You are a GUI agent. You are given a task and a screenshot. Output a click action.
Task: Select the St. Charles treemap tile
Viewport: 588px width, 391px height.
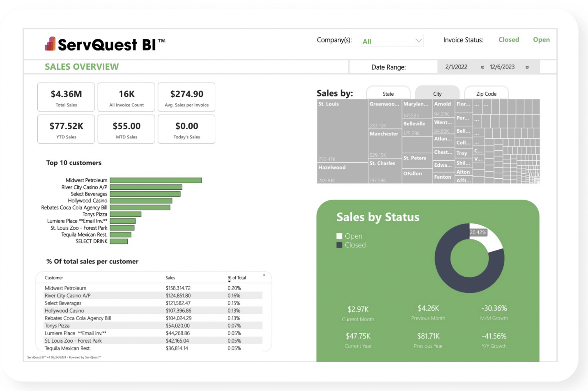[385, 171]
